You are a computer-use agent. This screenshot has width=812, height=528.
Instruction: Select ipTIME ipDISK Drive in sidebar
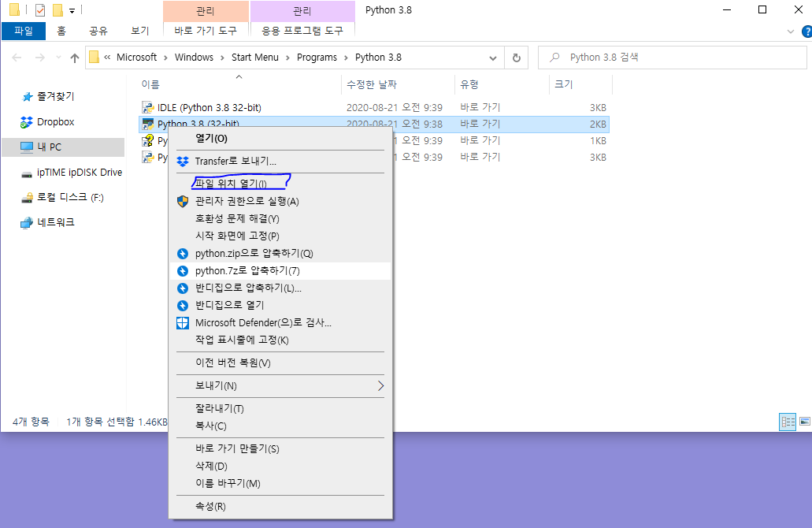pyautogui.click(x=80, y=173)
